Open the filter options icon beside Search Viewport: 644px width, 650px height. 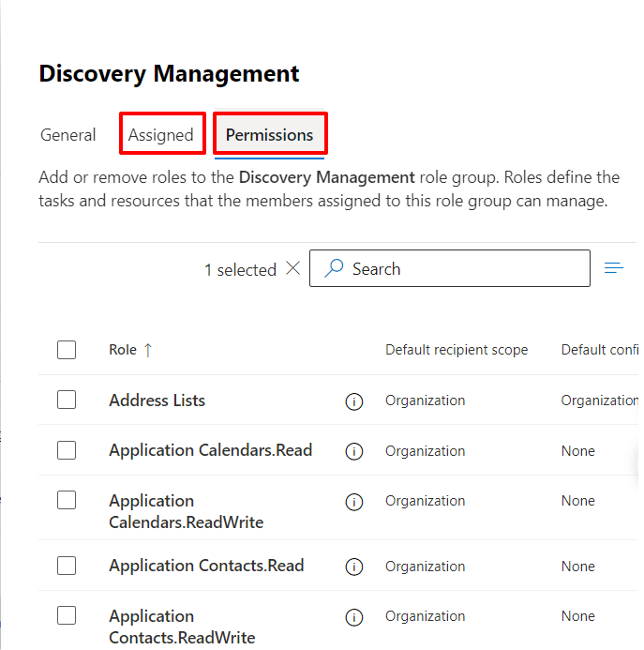tap(614, 269)
